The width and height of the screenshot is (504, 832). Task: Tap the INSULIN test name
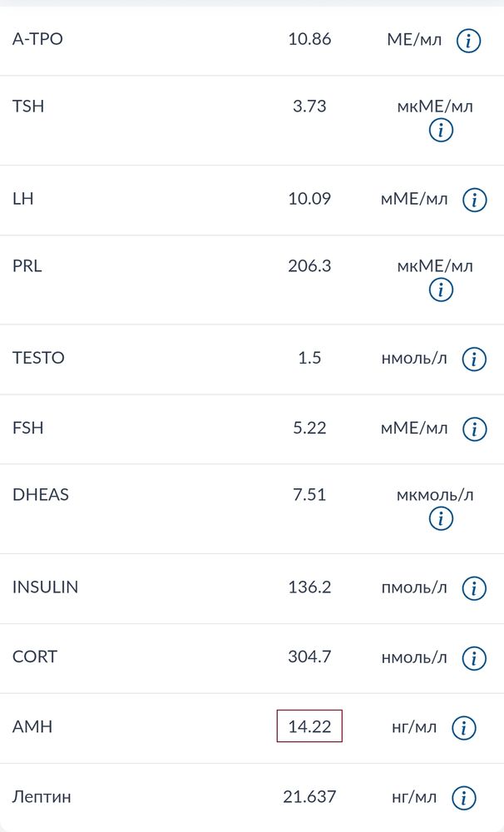(45, 587)
